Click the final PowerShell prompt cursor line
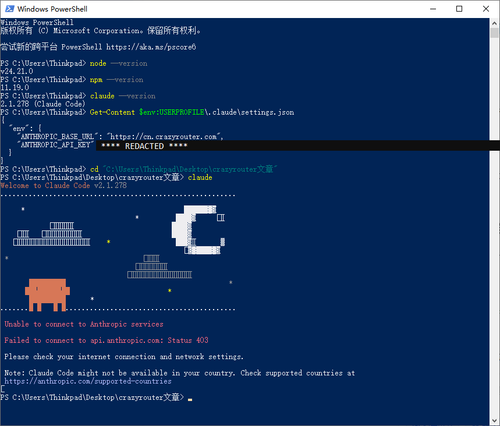Viewport: 500px width, 426px height. coord(96,397)
